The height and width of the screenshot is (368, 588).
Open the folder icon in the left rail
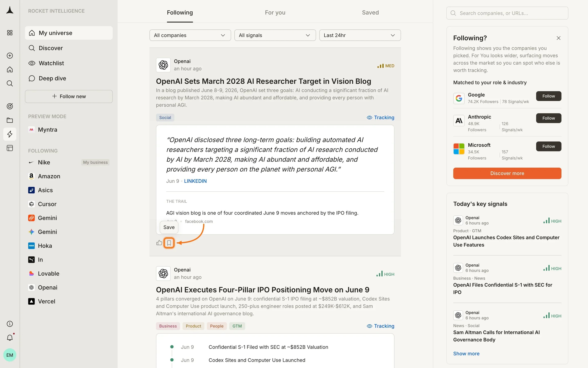coord(10,120)
